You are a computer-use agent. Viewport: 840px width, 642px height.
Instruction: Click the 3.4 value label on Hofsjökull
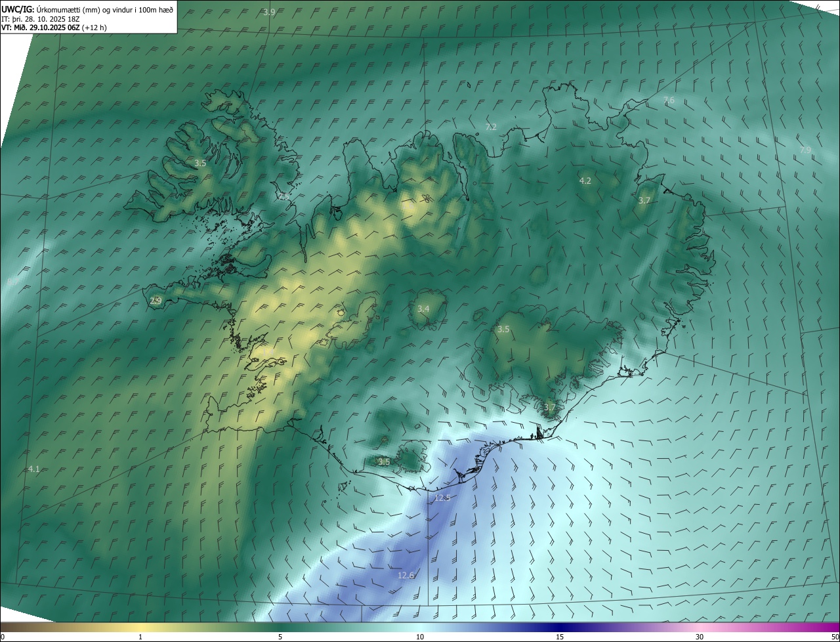click(x=423, y=309)
